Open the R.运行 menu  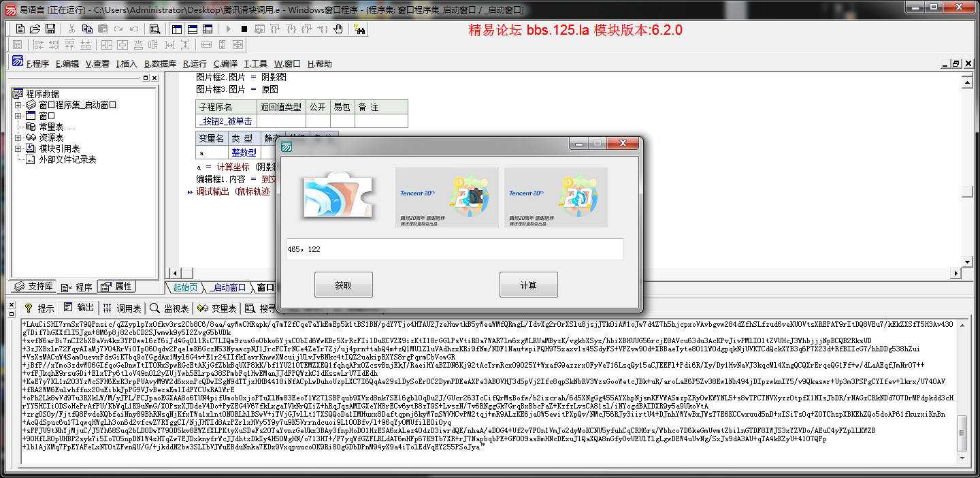tap(195, 63)
